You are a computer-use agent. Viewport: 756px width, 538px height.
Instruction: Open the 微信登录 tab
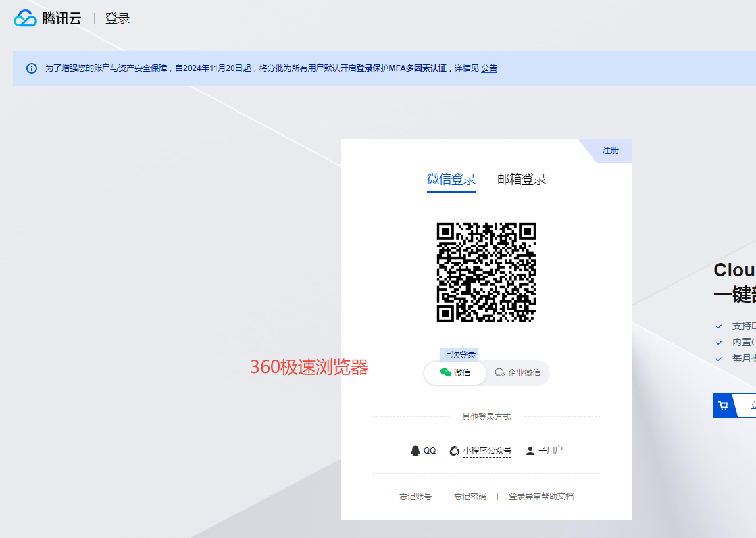click(x=451, y=179)
